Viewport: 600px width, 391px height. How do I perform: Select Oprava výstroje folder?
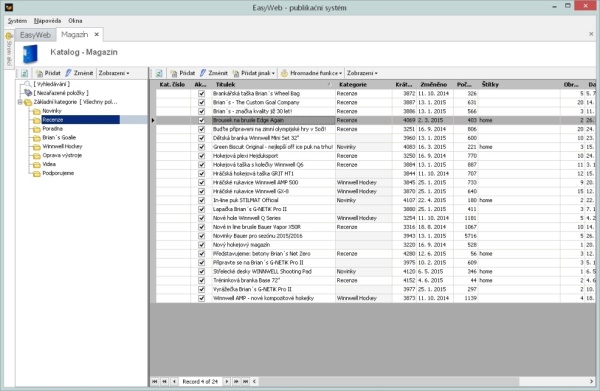pos(62,155)
